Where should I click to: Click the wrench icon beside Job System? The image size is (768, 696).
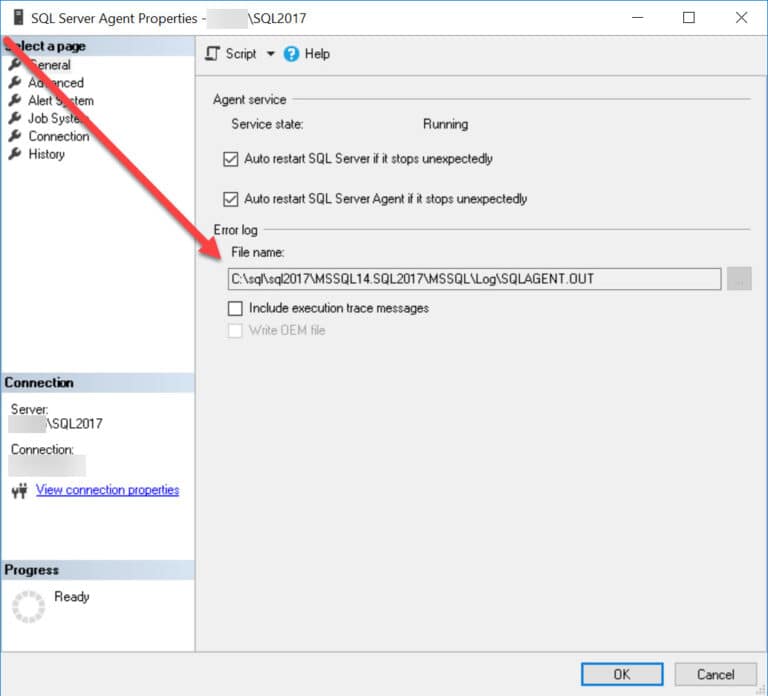pyautogui.click(x=15, y=119)
